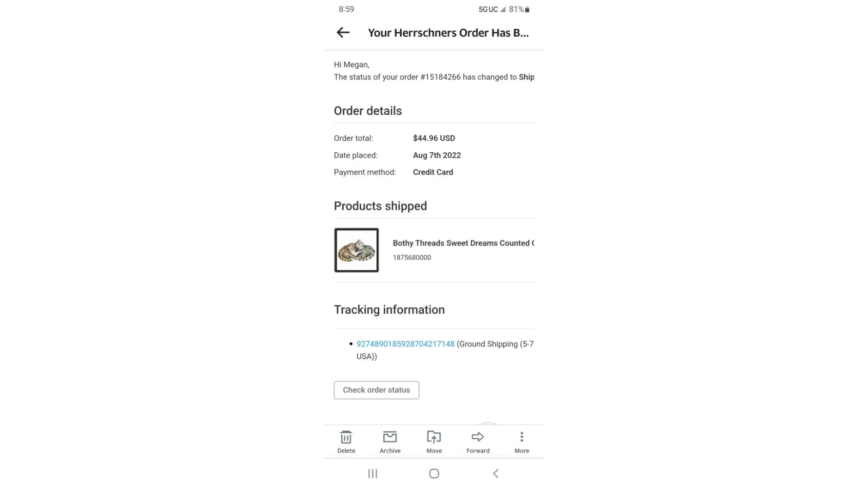Tap the 5G UC signal indicator
This screenshot has height=488, width=868.
pyautogui.click(x=488, y=9)
